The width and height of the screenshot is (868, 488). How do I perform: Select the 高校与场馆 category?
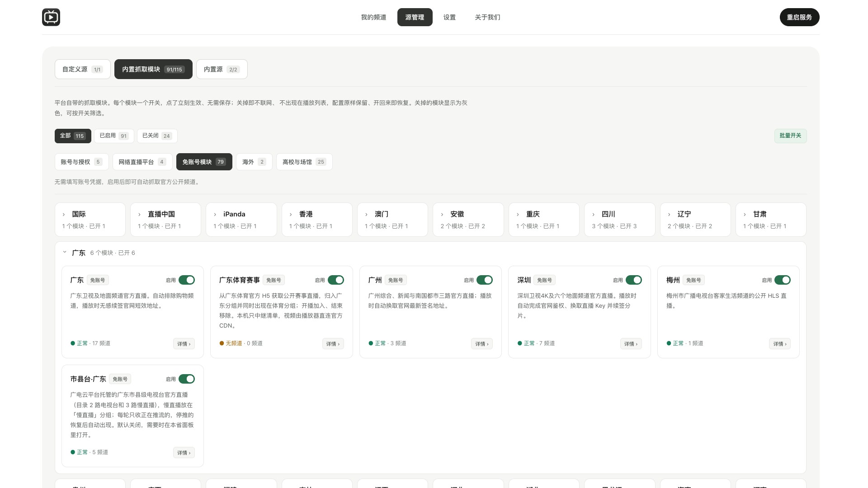[304, 162]
